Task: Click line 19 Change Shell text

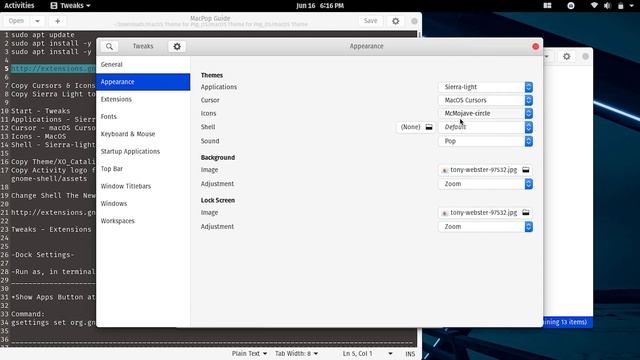Action: pyautogui.click(x=53, y=196)
